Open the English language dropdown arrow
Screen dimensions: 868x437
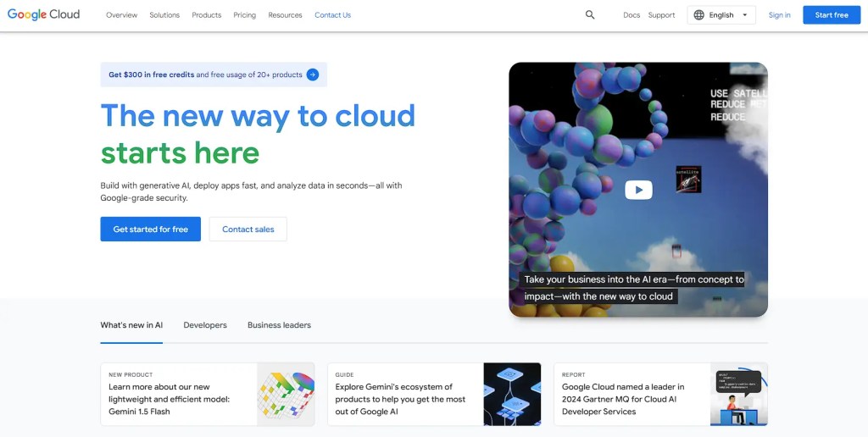tap(744, 15)
